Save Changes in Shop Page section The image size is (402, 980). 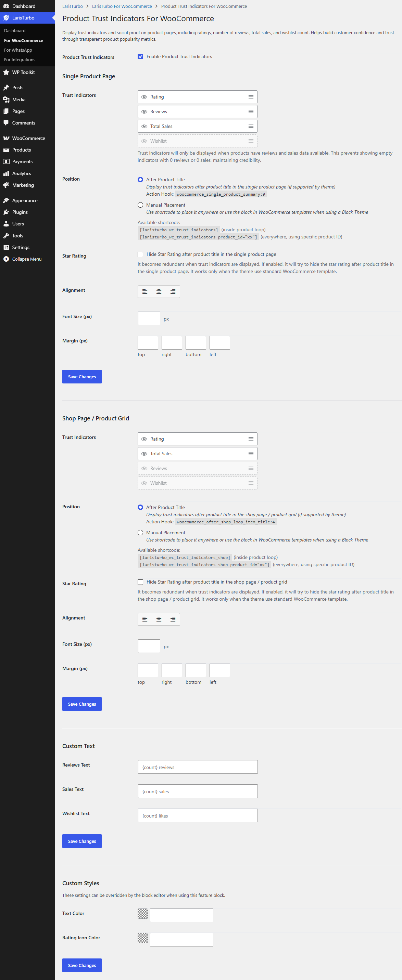[x=82, y=704]
